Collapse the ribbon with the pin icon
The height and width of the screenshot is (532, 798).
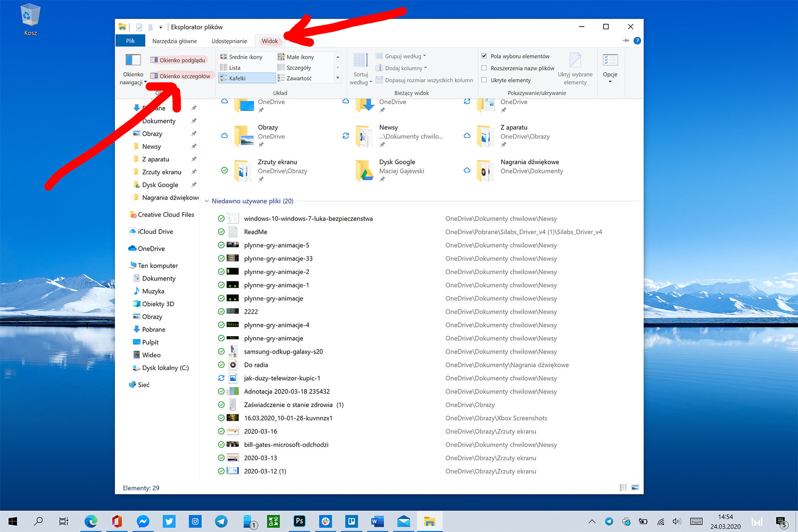(626, 41)
